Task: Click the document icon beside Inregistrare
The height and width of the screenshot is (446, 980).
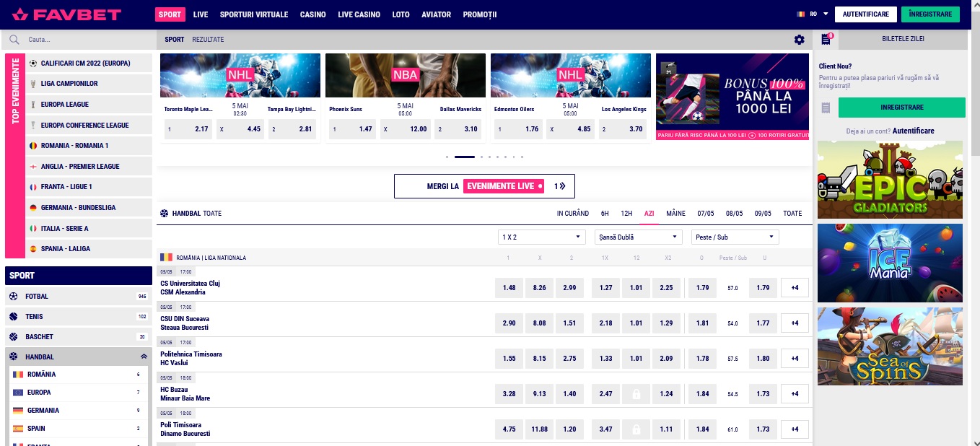Action: (x=826, y=108)
